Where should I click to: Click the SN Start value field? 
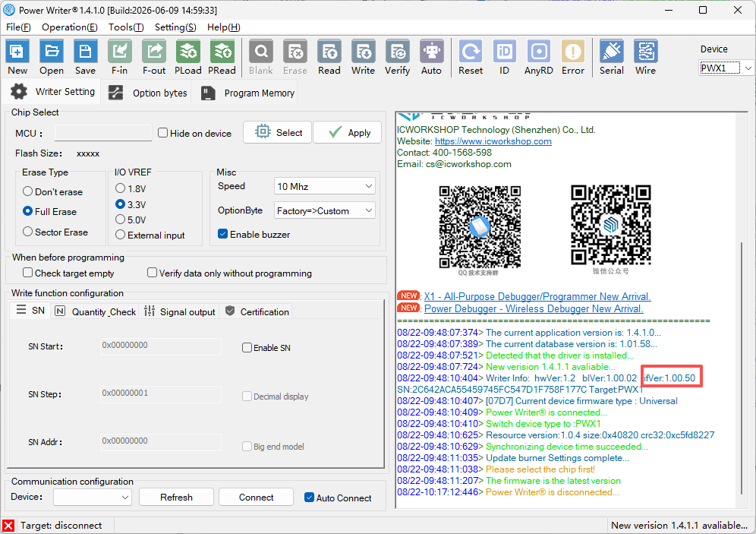coord(161,346)
